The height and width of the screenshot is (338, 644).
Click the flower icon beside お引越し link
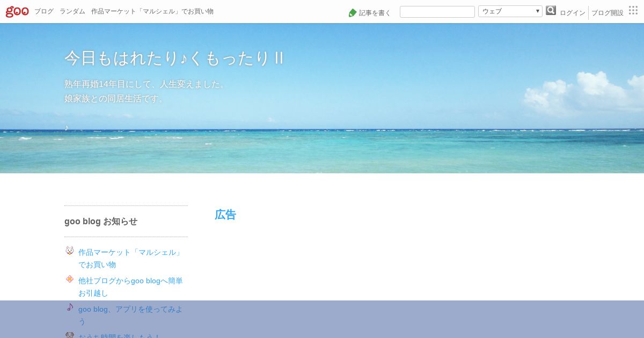(70, 279)
